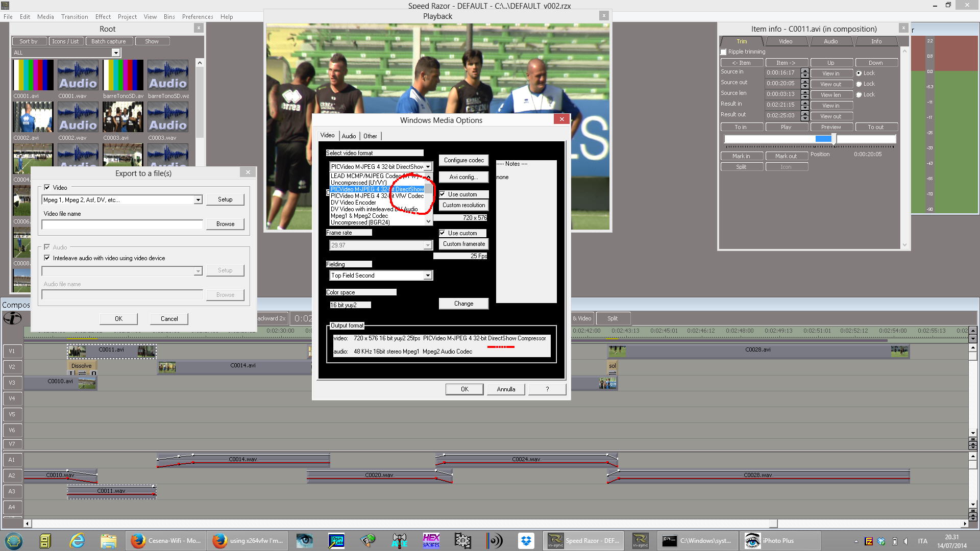Click the composition logo icon left of timeline
The height and width of the screenshot is (551, 980).
coord(12,318)
